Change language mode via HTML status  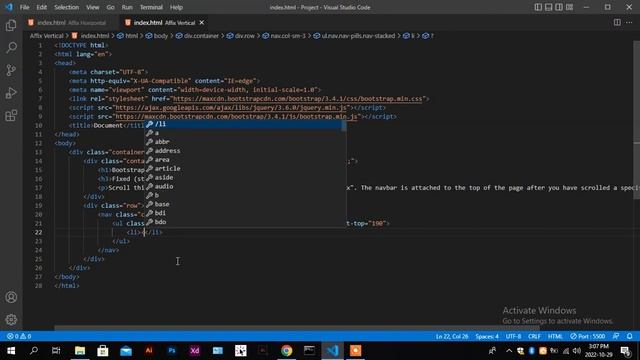[x=555, y=336]
